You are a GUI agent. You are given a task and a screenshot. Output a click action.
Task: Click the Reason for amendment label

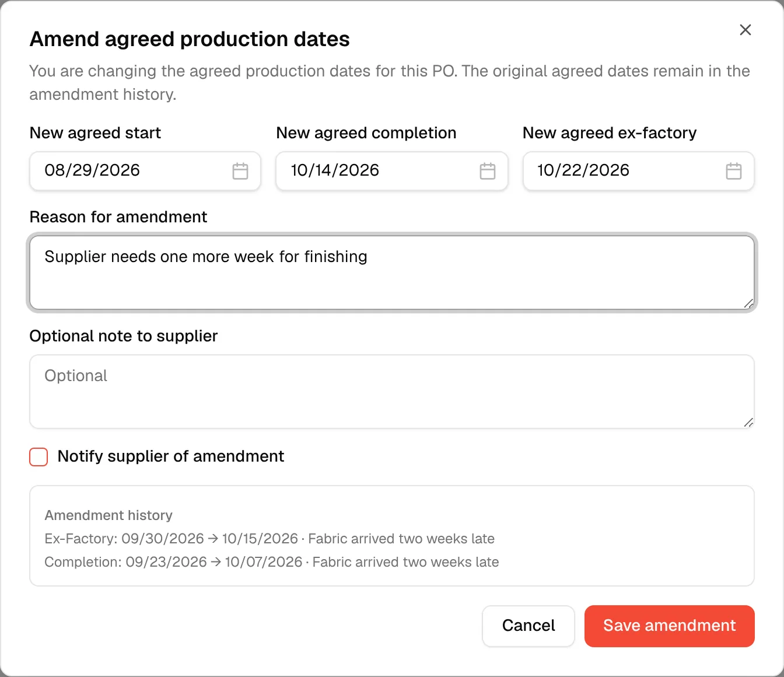pos(118,217)
